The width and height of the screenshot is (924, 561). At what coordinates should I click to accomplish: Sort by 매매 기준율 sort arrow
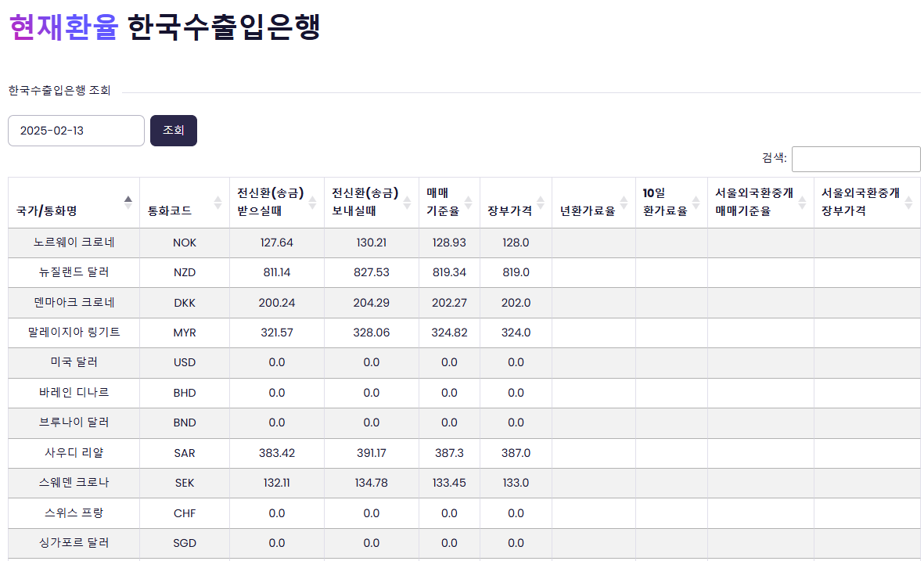tap(468, 202)
